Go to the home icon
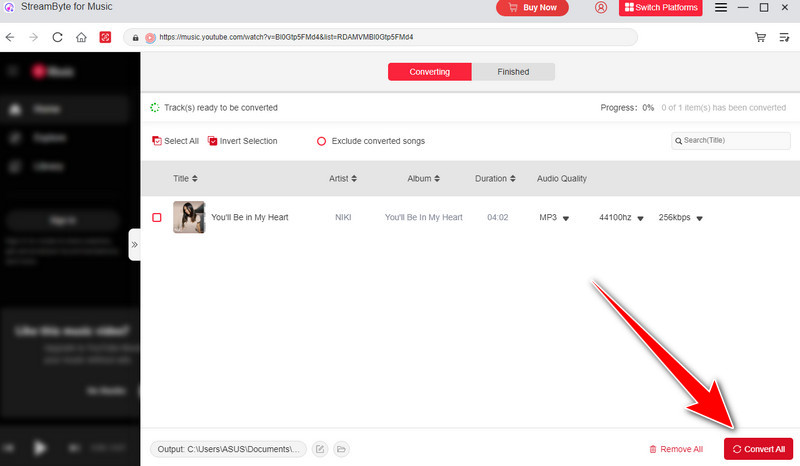Viewport: 800px width, 466px height. coord(81,37)
